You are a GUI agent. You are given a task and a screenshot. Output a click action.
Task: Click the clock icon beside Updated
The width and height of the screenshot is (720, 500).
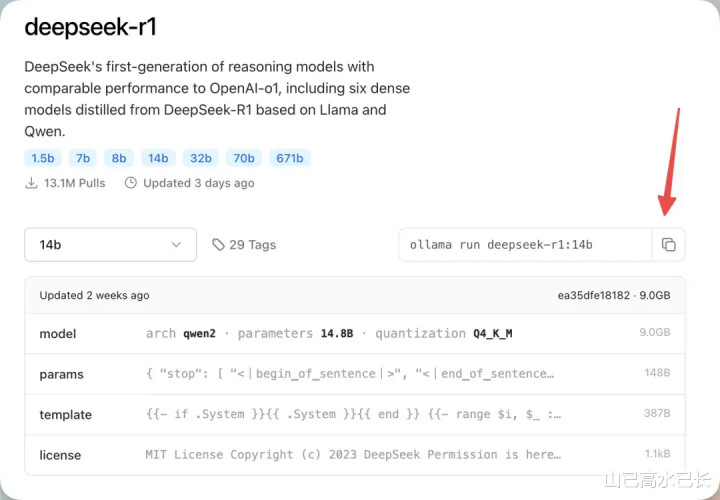point(131,183)
